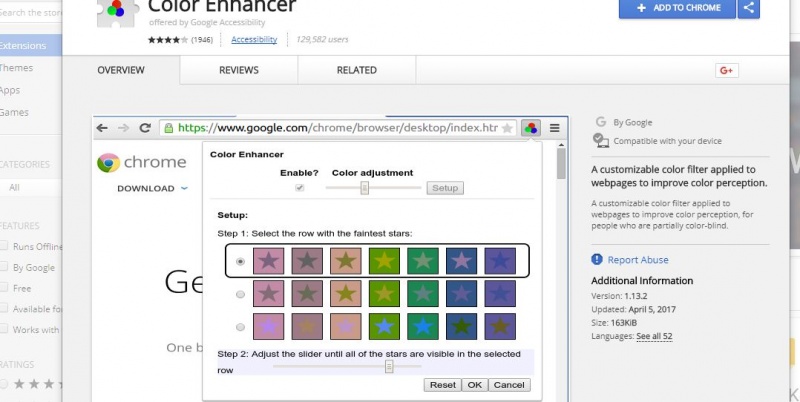Open Apps in the sidebar

pyautogui.click(x=10, y=90)
